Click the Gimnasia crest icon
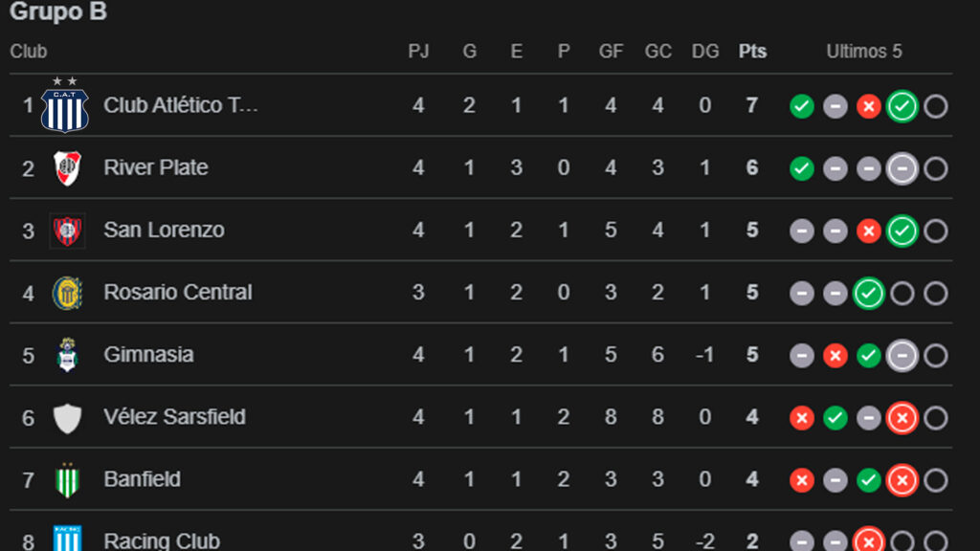The width and height of the screenshot is (980, 551). coord(67,355)
